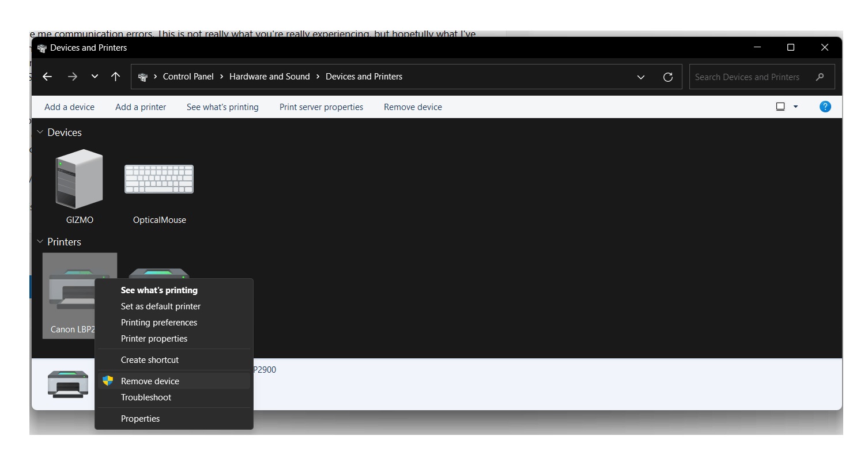Minimize the Devices and Printers window
Screen dimensions: 868x462
point(757,47)
